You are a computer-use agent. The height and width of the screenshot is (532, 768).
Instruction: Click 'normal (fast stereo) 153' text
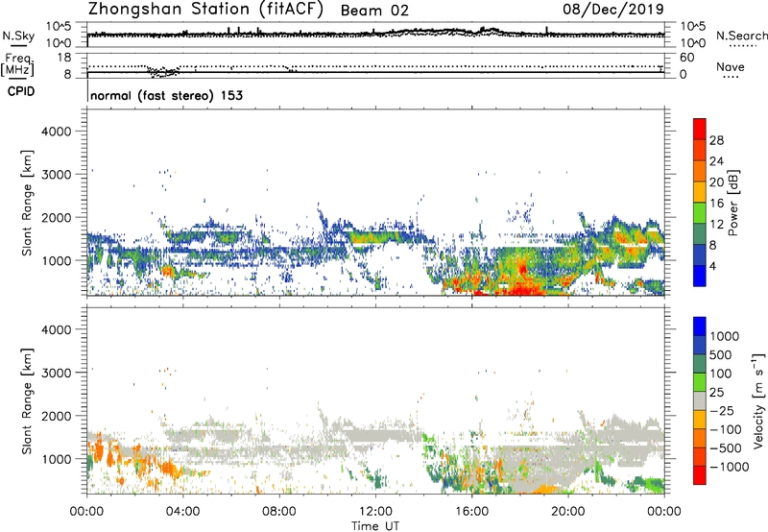[x=166, y=95]
